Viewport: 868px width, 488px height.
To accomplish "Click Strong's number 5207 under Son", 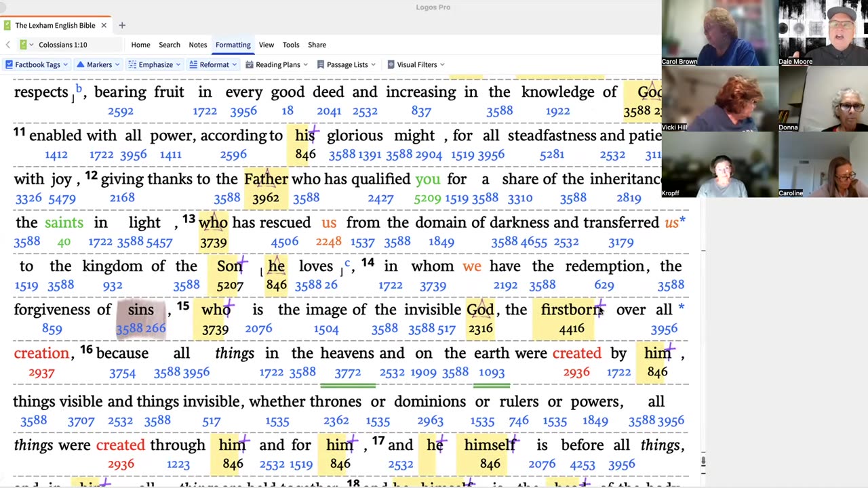I will pyautogui.click(x=230, y=285).
